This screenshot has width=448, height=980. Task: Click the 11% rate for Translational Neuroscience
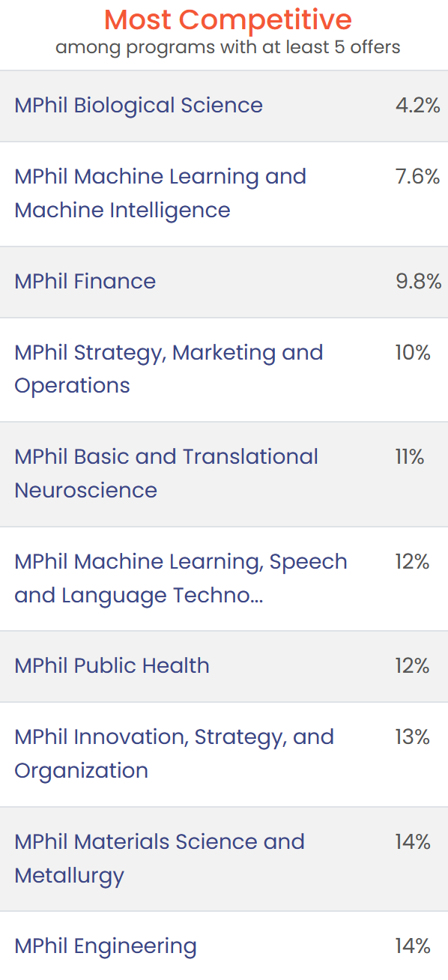tap(410, 457)
